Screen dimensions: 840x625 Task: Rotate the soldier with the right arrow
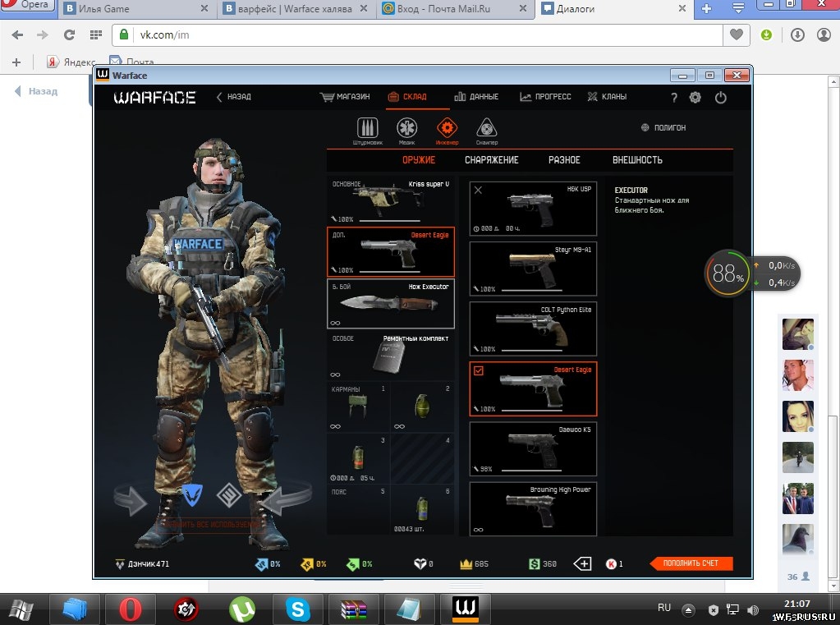coord(286,499)
